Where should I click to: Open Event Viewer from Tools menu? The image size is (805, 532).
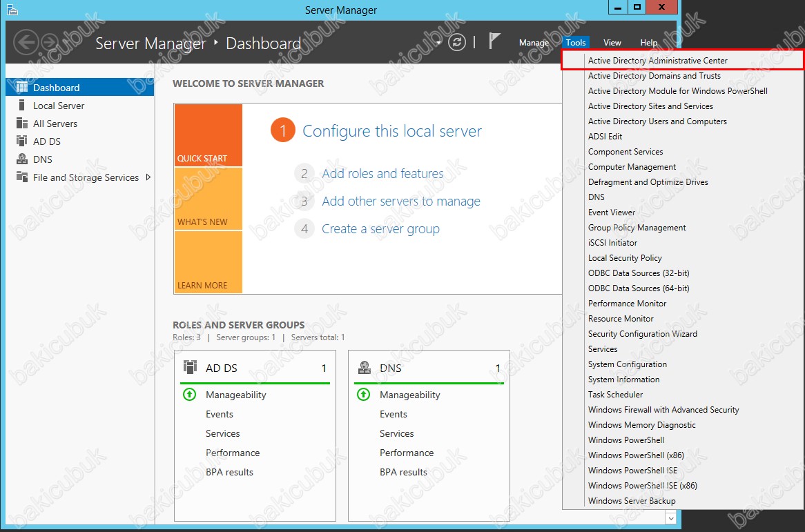(x=683, y=213)
